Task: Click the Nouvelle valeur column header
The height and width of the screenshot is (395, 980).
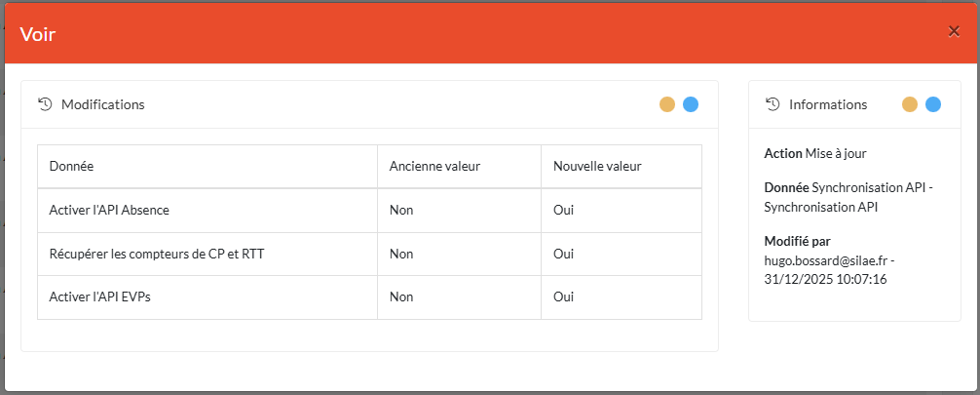Action: pyautogui.click(x=597, y=167)
